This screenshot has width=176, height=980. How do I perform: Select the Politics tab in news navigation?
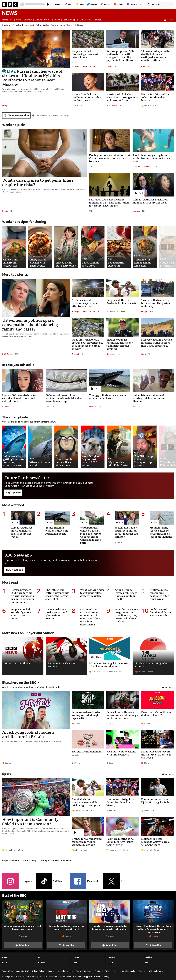click(48, 20)
